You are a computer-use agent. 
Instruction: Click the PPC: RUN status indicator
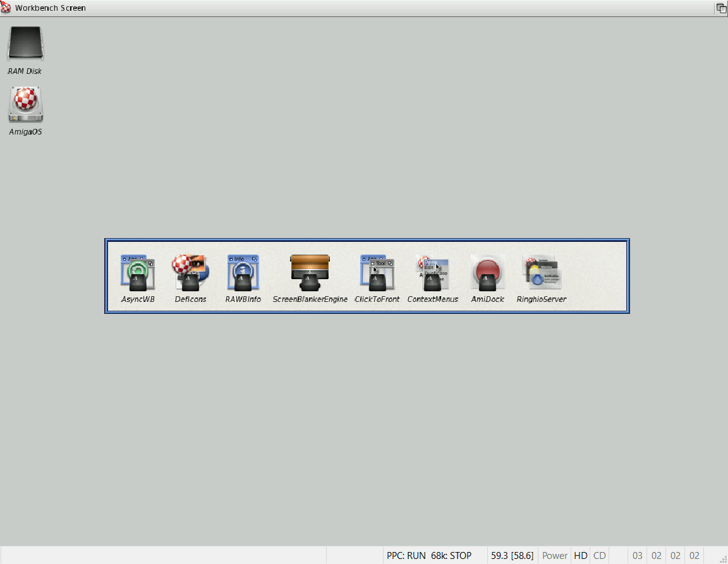(x=406, y=556)
